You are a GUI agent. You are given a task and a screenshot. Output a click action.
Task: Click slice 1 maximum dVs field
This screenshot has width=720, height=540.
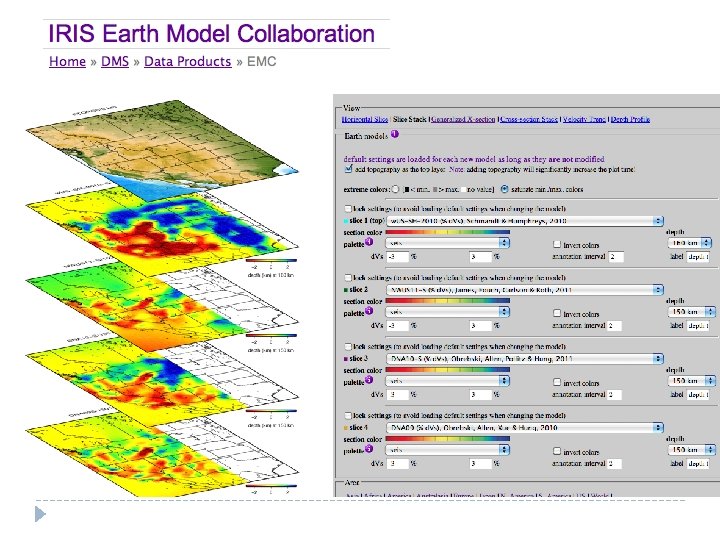(x=480, y=257)
